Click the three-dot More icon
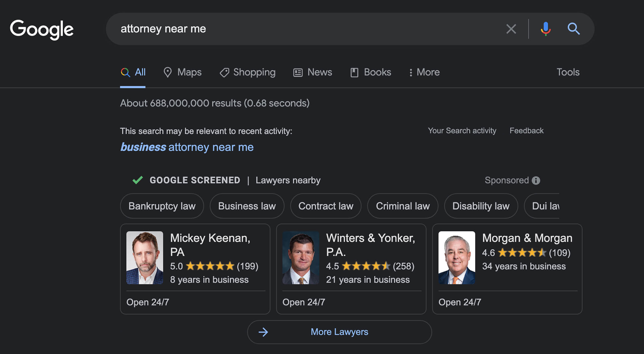644x354 pixels. coord(411,72)
